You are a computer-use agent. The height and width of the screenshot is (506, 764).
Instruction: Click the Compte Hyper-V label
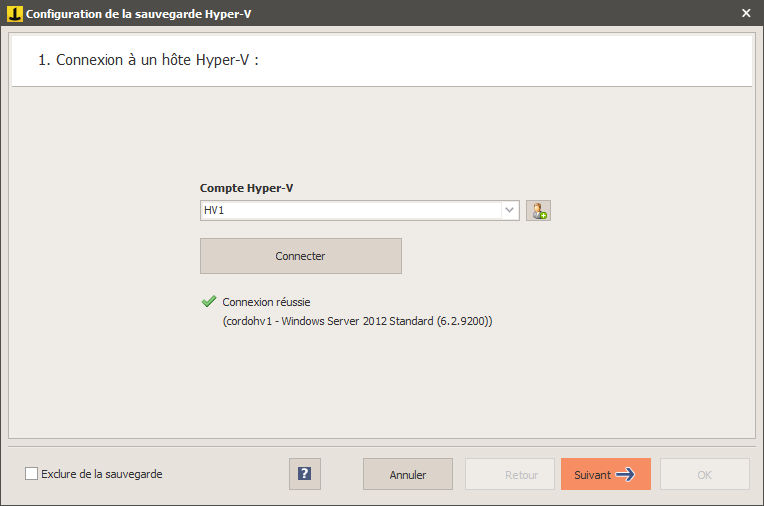pyautogui.click(x=247, y=188)
